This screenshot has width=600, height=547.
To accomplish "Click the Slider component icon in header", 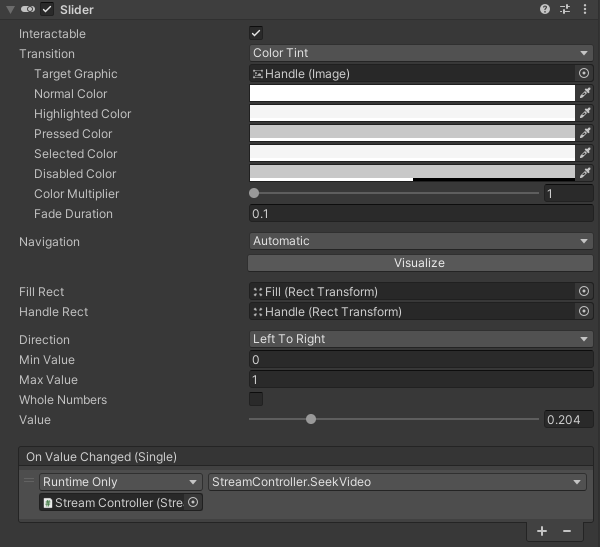I will [28, 9].
